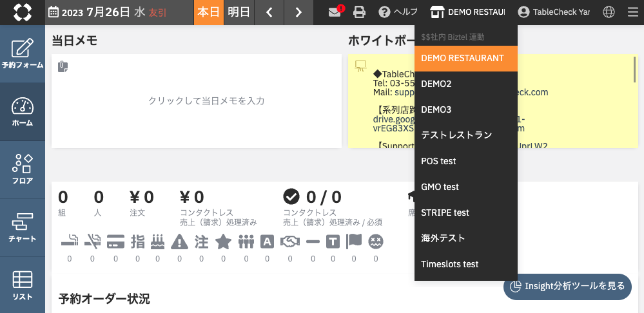Screen dimensions: 644x313
Task: Click the group of people icon
Action: 246,242
